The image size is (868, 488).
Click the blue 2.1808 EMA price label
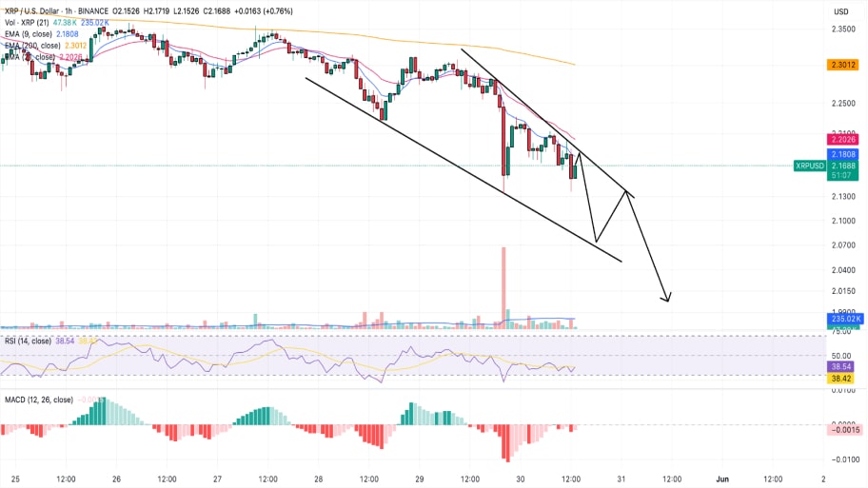[x=841, y=153]
